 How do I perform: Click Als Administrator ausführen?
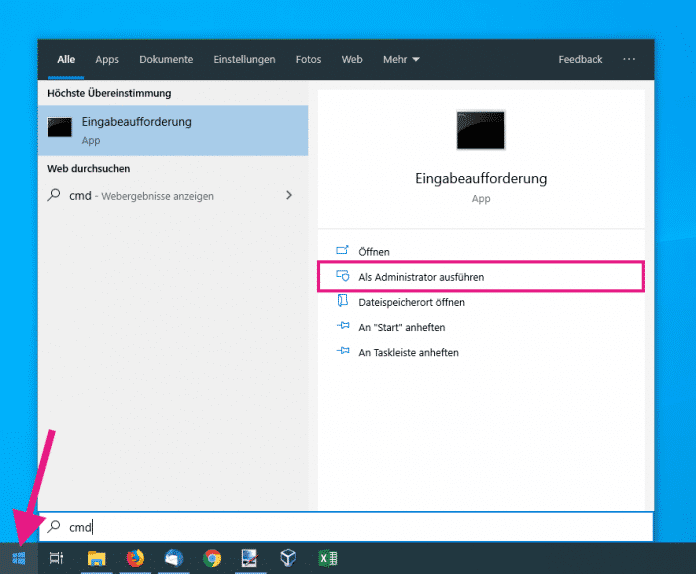[x=421, y=277]
